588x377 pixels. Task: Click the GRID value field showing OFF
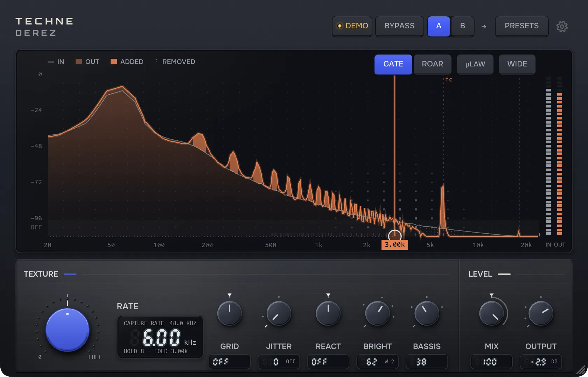(230, 362)
